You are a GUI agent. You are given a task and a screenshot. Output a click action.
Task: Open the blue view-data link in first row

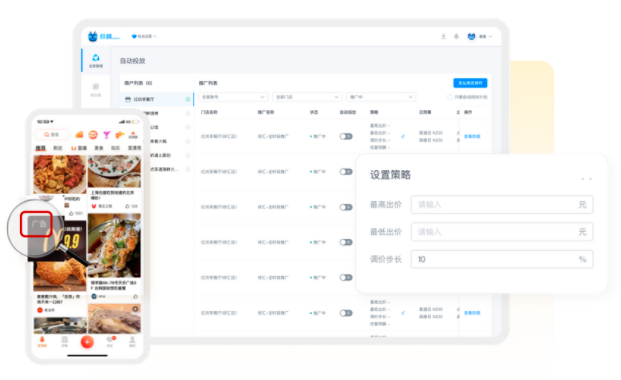coord(472,136)
